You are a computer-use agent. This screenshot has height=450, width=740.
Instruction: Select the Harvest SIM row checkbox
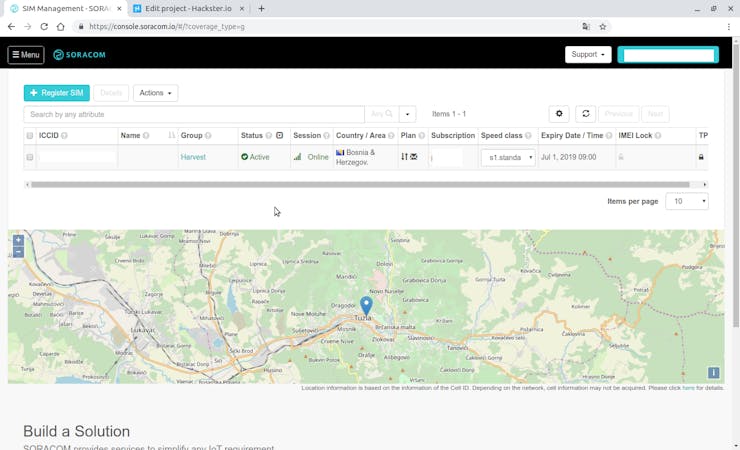point(30,157)
